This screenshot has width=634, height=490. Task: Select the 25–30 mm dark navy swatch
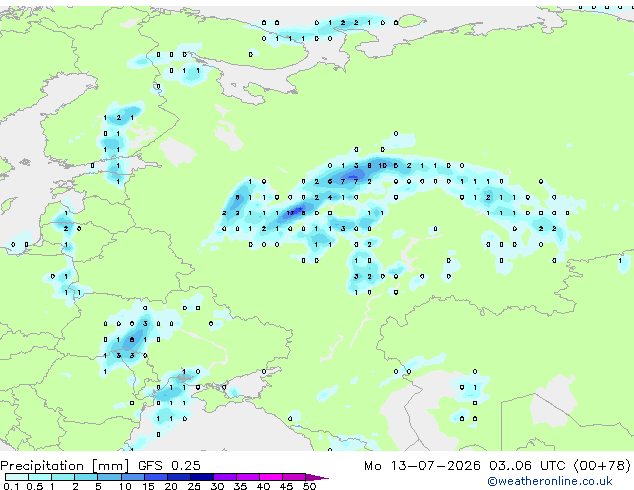[202, 477]
